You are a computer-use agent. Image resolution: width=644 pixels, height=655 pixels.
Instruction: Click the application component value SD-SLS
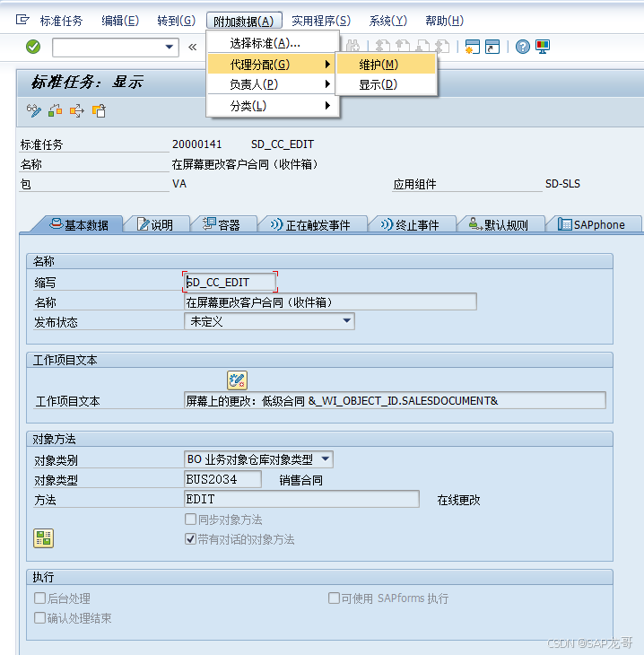coord(562,184)
